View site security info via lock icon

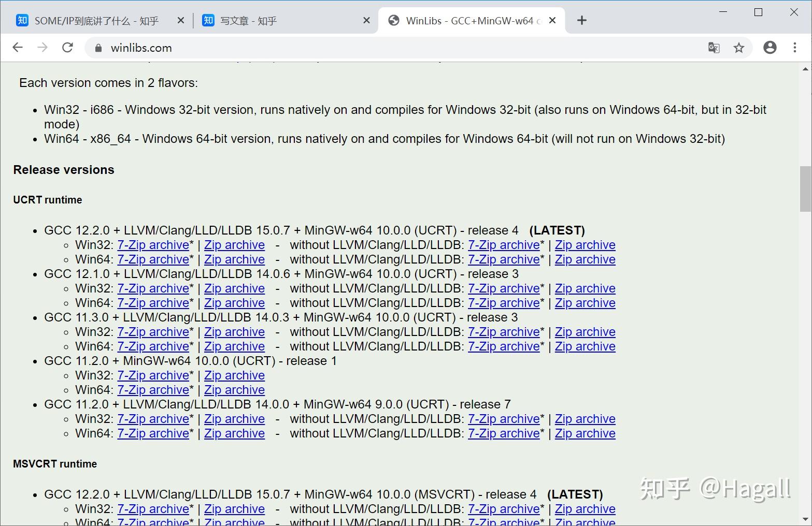(x=97, y=48)
